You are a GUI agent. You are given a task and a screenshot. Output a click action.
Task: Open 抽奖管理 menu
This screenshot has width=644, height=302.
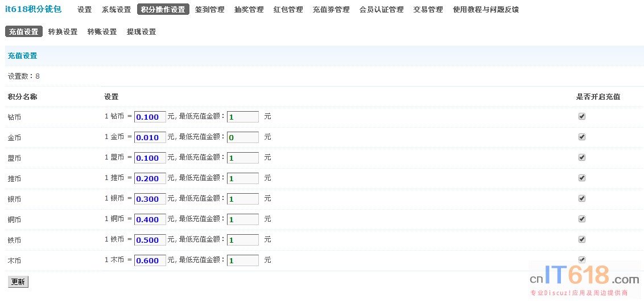pyautogui.click(x=249, y=10)
